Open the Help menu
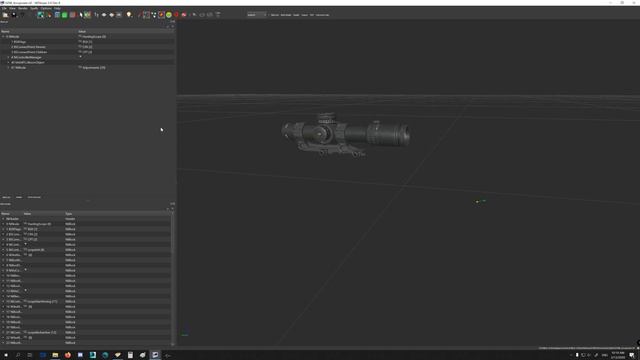This screenshot has height=360, width=640. (57, 8)
